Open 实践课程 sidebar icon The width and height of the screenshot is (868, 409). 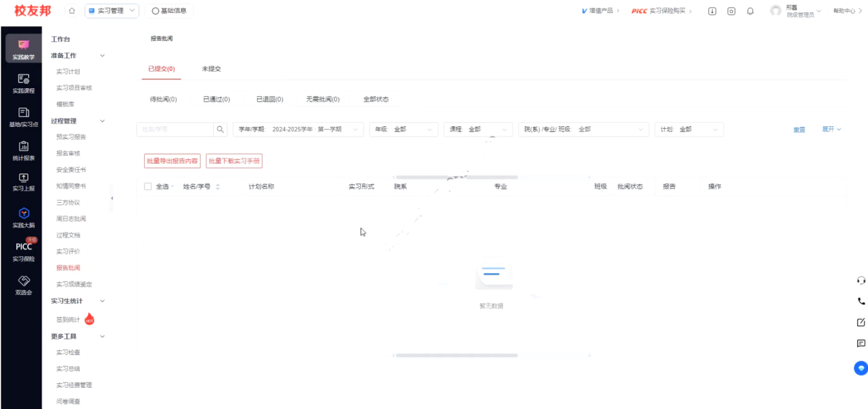(24, 83)
